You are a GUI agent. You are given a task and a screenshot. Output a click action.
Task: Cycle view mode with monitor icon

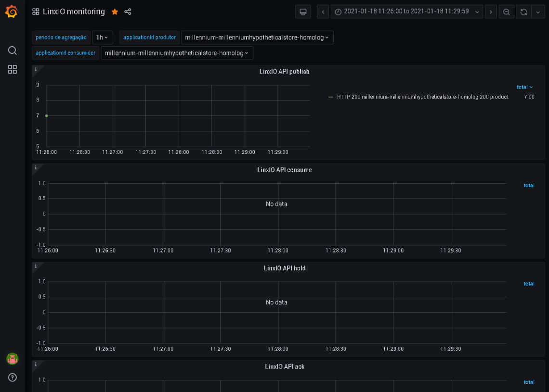(303, 12)
